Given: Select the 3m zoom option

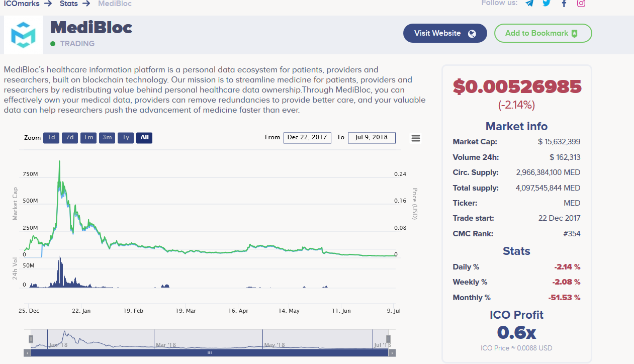Looking at the screenshot, I should click(x=107, y=138).
